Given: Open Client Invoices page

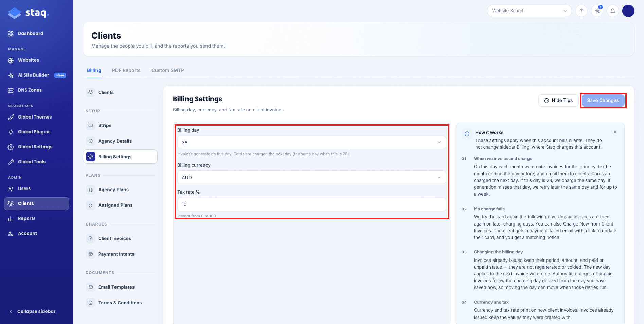Looking at the screenshot, I should click(120, 238).
